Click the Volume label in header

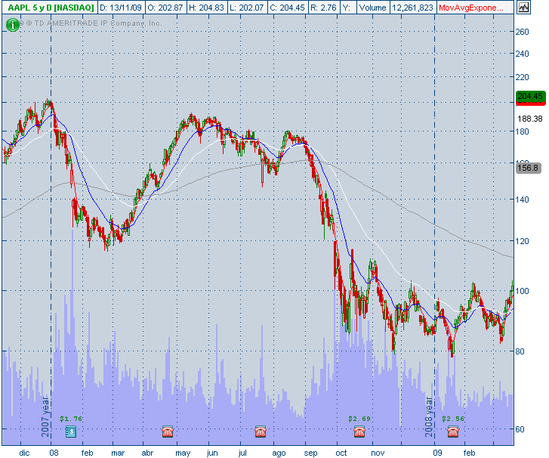click(x=372, y=8)
